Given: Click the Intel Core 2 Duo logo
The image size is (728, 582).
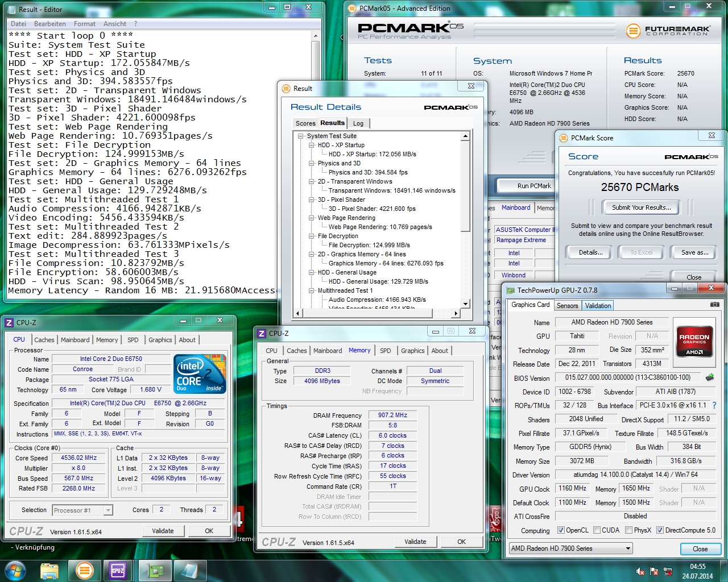Looking at the screenshot, I should point(200,373).
